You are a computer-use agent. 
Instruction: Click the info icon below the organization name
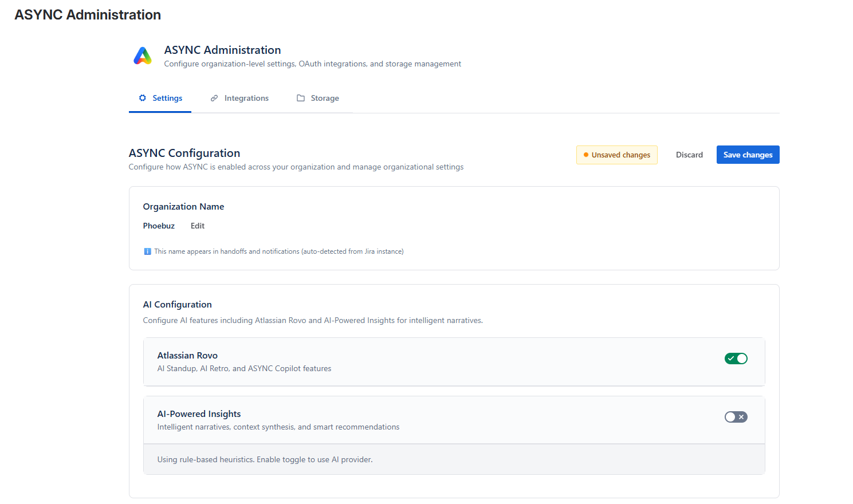pyautogui.click(x=147, y=251)
